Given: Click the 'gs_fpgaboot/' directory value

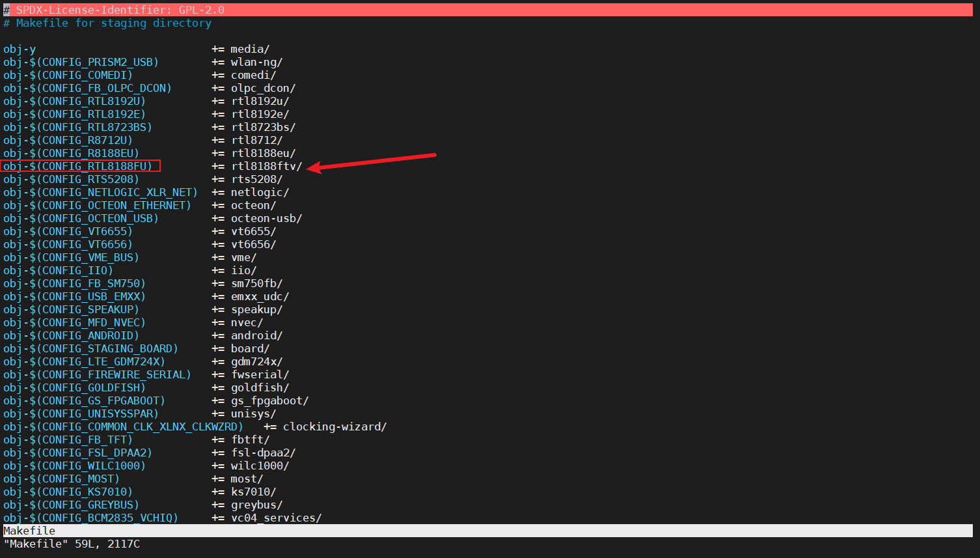Looking at the screenshot, I should (269, 400).
